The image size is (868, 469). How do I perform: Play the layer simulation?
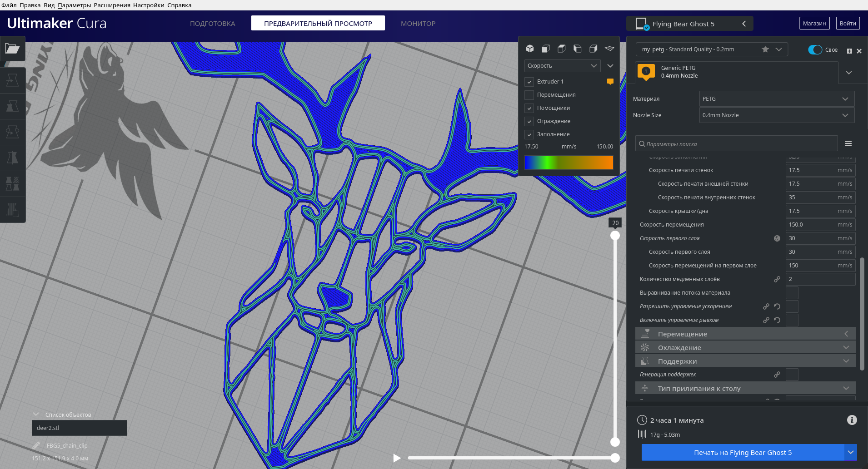(x=397, y=458)
